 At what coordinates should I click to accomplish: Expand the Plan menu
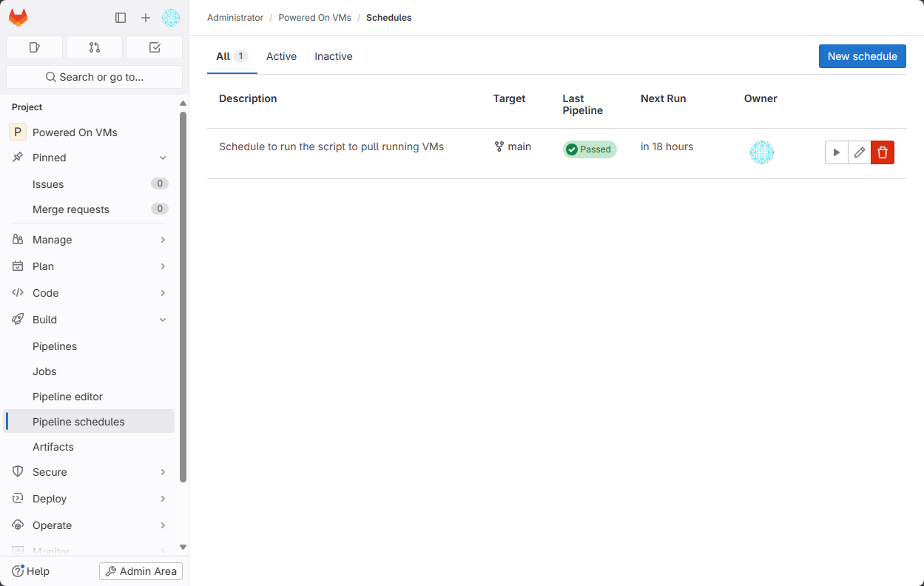click(89, 266)
